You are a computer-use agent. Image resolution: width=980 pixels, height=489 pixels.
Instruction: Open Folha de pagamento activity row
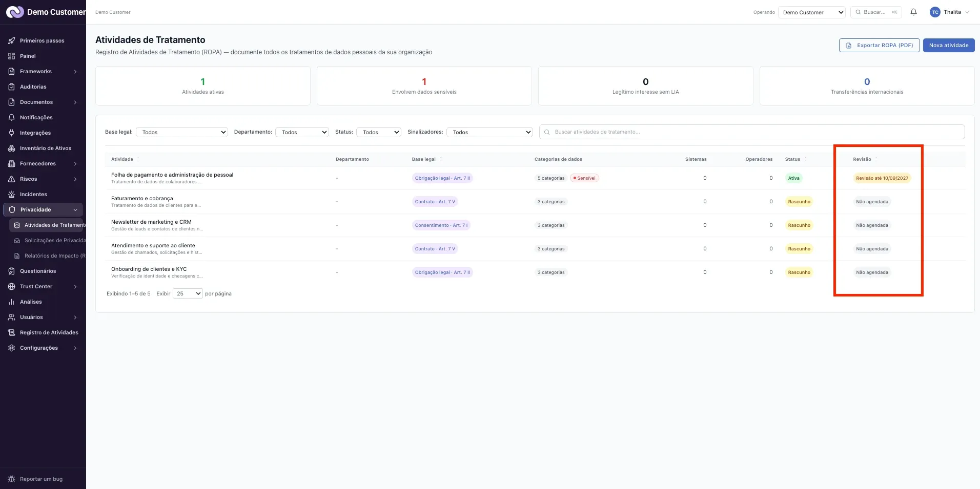[x=535, y=178]
